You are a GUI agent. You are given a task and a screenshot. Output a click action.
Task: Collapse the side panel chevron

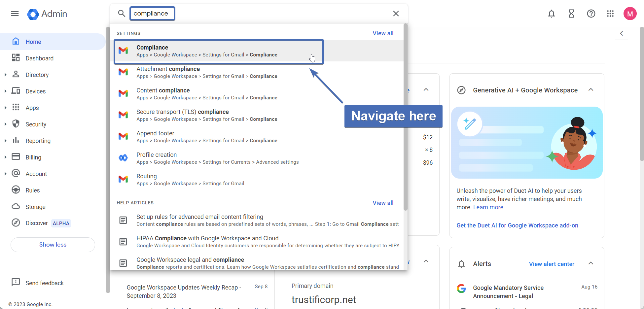(622, 33)
